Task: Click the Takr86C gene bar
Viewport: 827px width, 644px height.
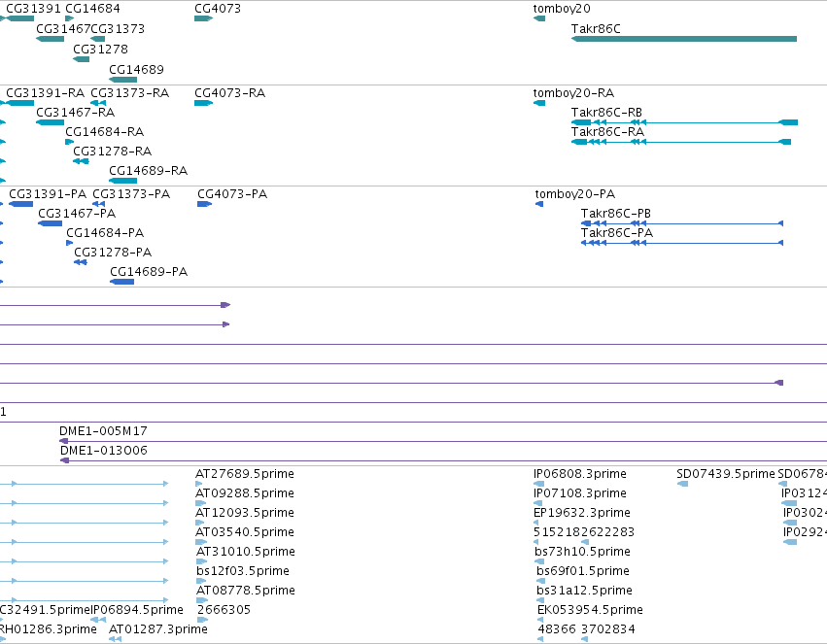Action: tap(684, 39)
